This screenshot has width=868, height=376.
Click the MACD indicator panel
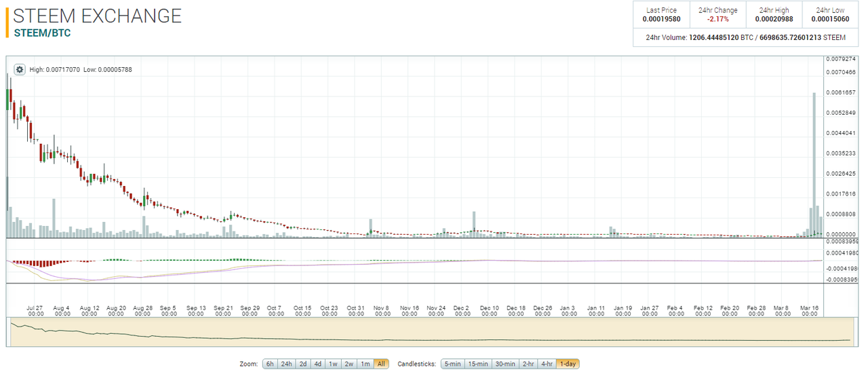[x=415, y=261]
